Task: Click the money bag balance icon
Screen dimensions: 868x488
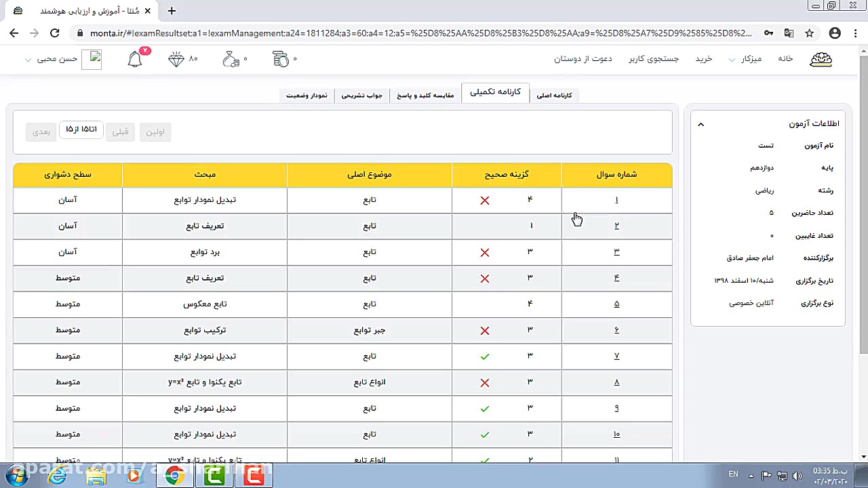Action: [231, 59]
